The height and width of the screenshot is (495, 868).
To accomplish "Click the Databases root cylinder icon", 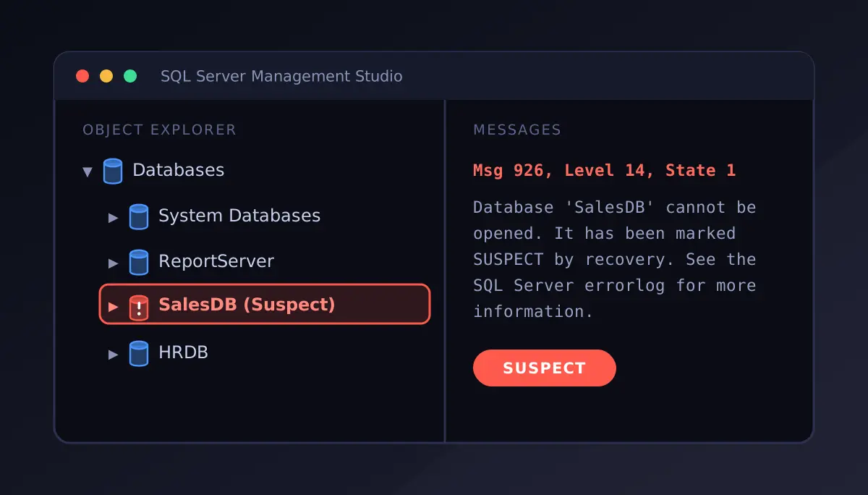I will pos(113,172).
